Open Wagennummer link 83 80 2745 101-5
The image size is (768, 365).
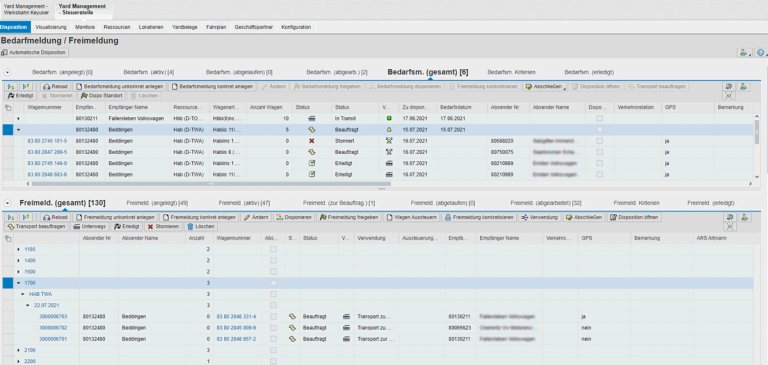click(48, 141)
